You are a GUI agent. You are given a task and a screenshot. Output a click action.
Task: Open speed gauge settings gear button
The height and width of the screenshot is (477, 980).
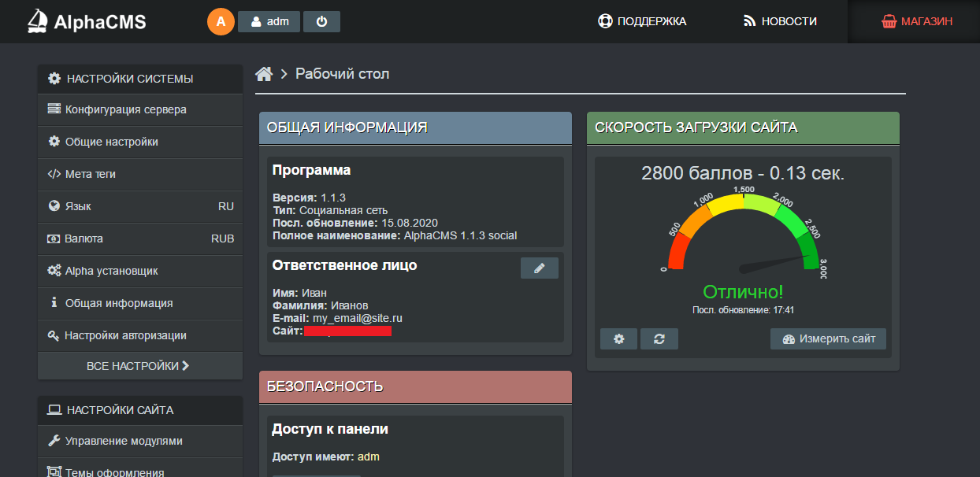pos(618,338)
